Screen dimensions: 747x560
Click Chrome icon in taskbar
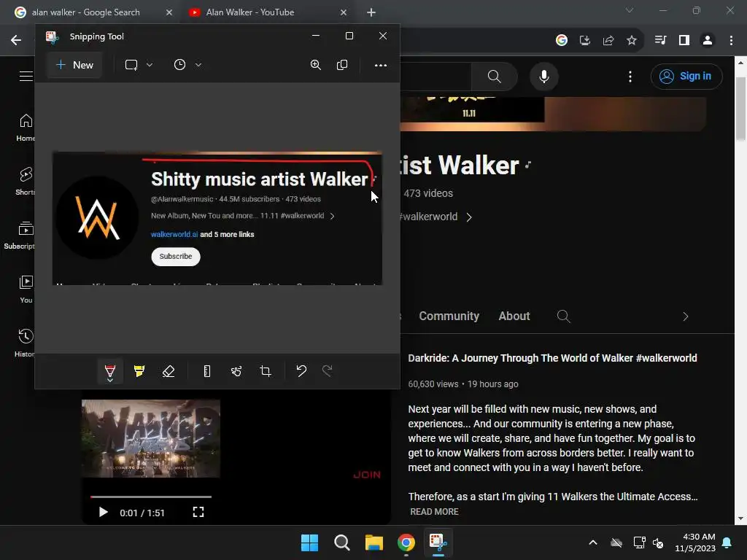[406, 542]
